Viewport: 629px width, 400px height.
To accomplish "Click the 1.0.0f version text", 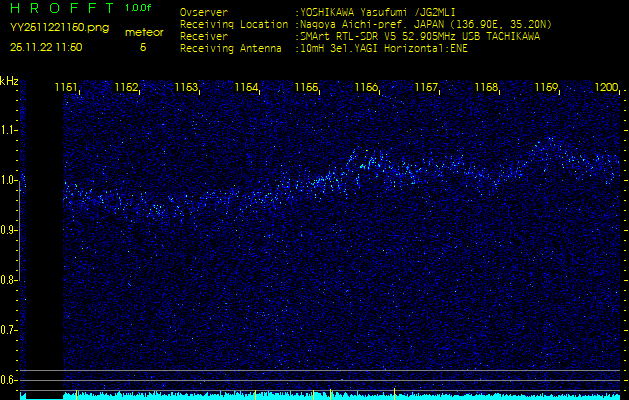I will point(139,8).
